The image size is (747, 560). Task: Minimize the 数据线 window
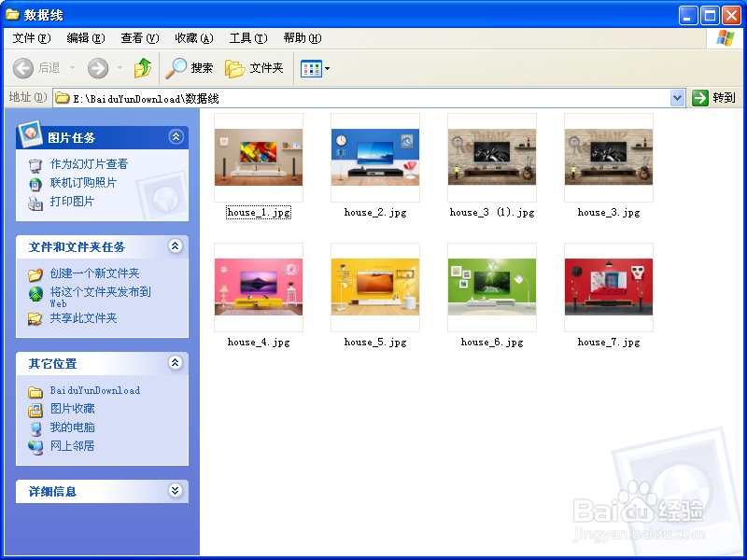click(688, 16)
